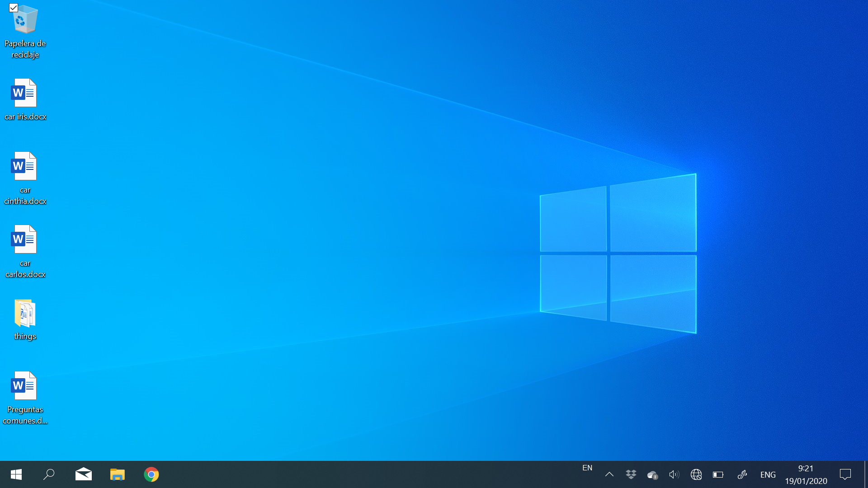
Task: Open the ENG input language switcher
Action: click(x=768, y=474)
